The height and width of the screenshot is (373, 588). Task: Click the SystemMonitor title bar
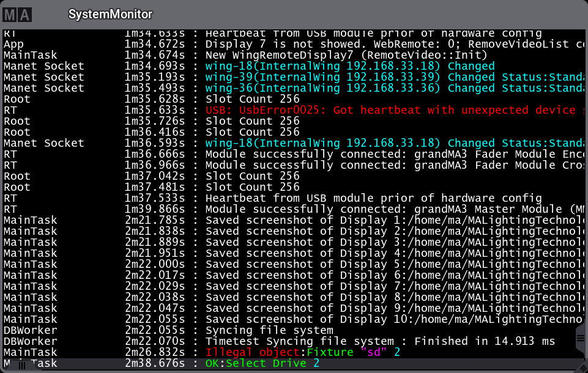[x=294, y=14]
